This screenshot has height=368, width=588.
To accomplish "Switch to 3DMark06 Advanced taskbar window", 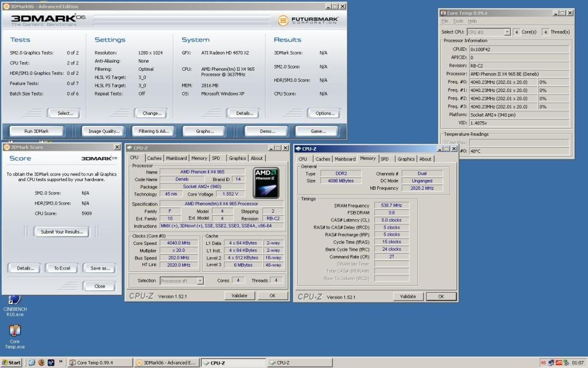I will (x=167, y=363).
